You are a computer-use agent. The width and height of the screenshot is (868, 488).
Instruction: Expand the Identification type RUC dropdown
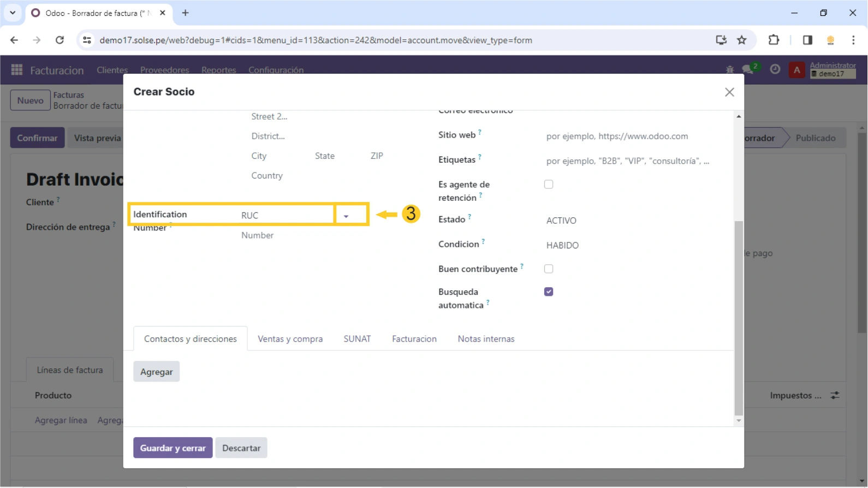(346, 216)
